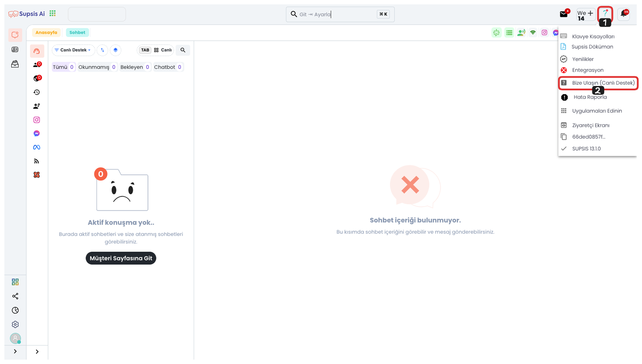642x364 pixels.
Task: Toggle the sort order arrows button
Action: pos(102,50)
